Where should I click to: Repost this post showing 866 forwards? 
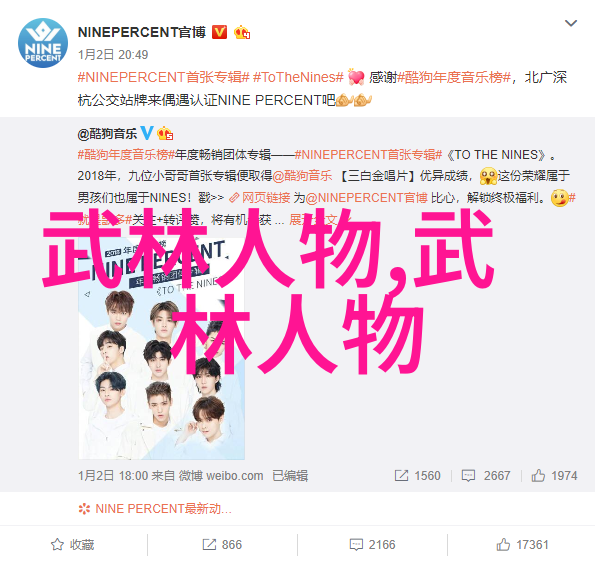click(222, 545)
